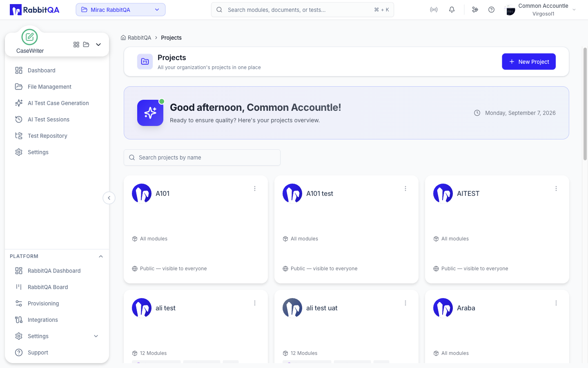
Task: Open Test Repository in the sidebar
Action: (x=57, y=136)
